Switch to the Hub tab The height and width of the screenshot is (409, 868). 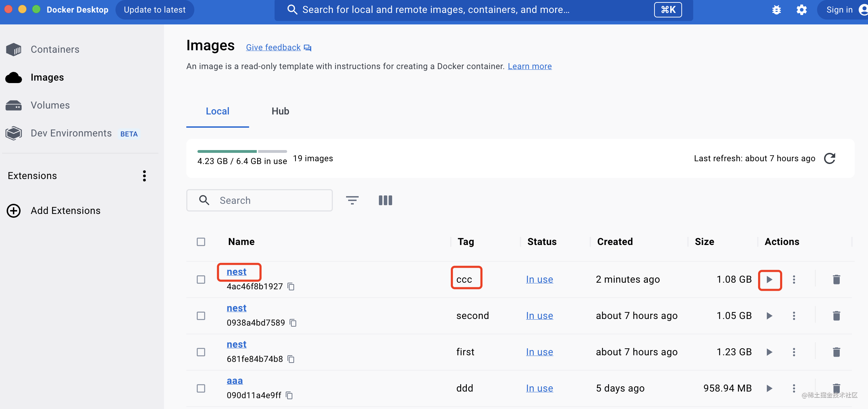tap(280, 111)
